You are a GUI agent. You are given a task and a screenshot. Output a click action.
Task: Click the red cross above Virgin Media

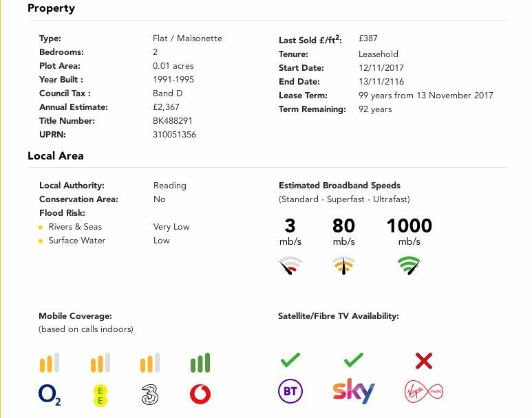click(x=424, y=360)
